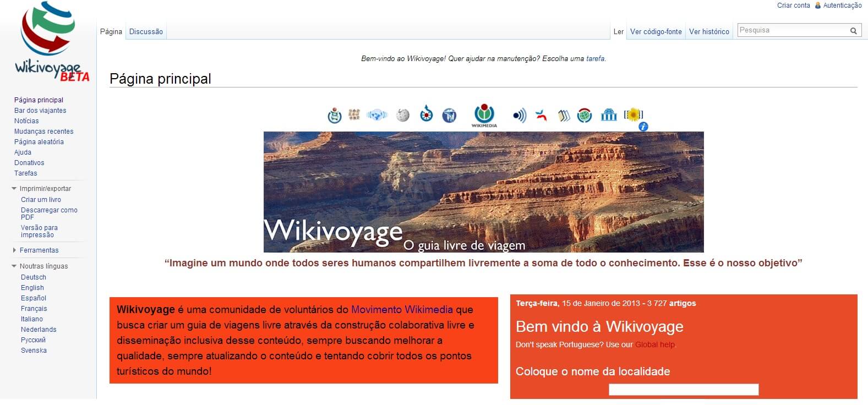The image size is (868, 405).
Task: Open the Movimento Wikimedia link
Action: point(402,310)
